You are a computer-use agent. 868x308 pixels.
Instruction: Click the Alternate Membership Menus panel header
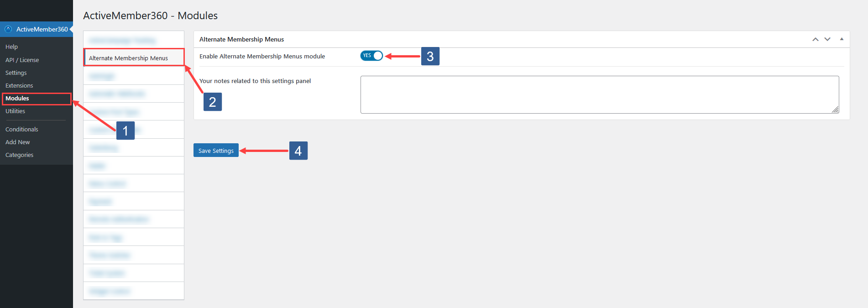click(241, 39)
